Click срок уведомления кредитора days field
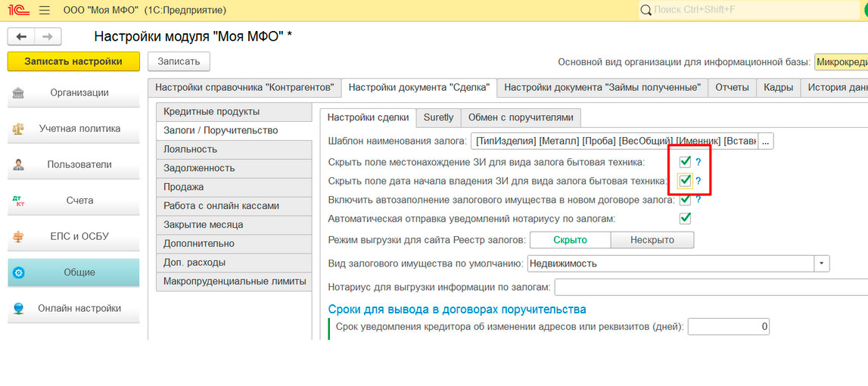Image resolution: width=868 pixels, height=386 pixels. pos(729,327)
